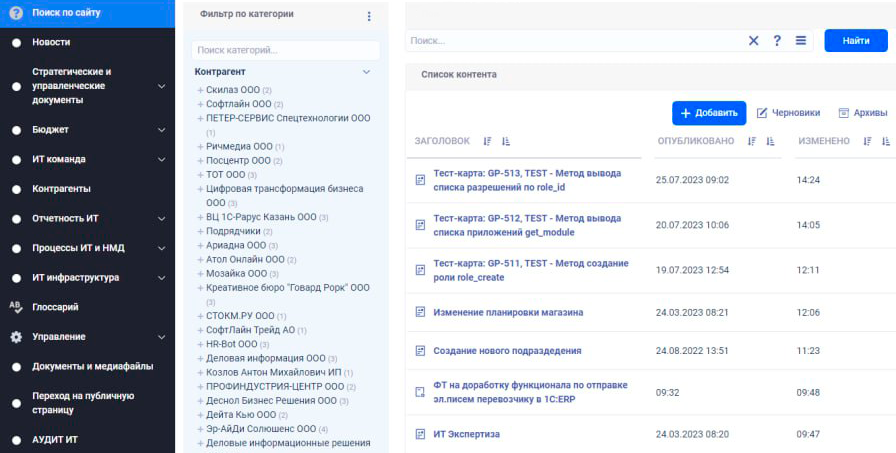Image resolution: width=896 pixels, height=453 pixels.
Task: Open Тест-карта GP-513 role_id article
Action: click(x=527, y=180)
